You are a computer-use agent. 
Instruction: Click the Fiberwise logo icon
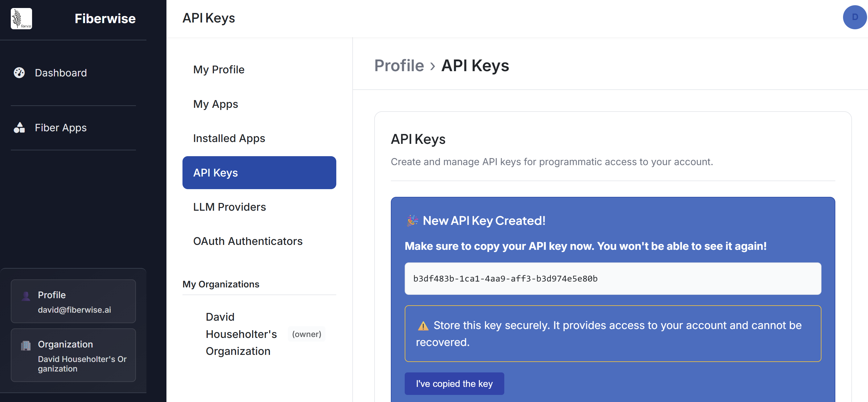[x=21, y=18]
